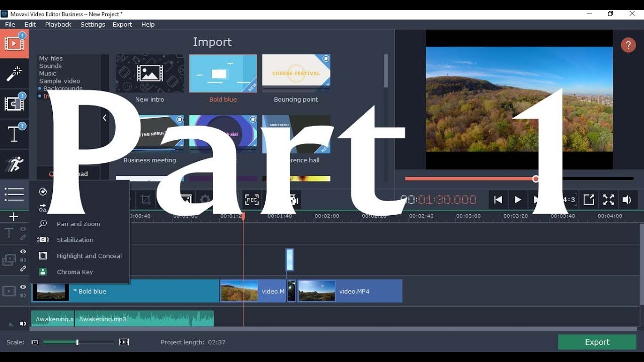This screenshot has width=644, height=362.
Task: Toggle link icon on title track
Action: pyautogui.click(x=23, y=237)
